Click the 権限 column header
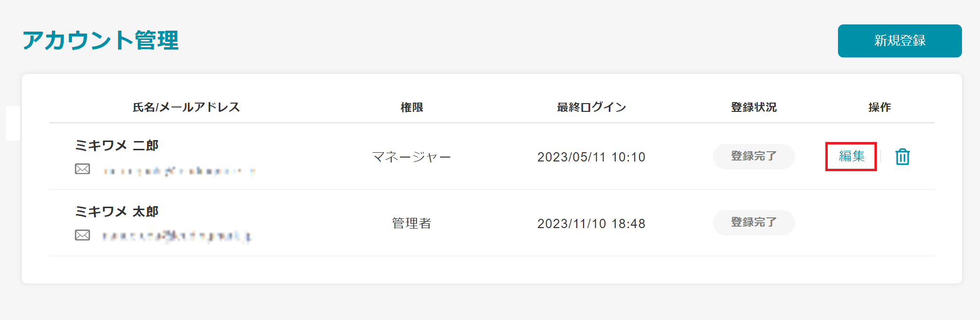This screenshot has width=980, height=320. [x=411, y=107]
